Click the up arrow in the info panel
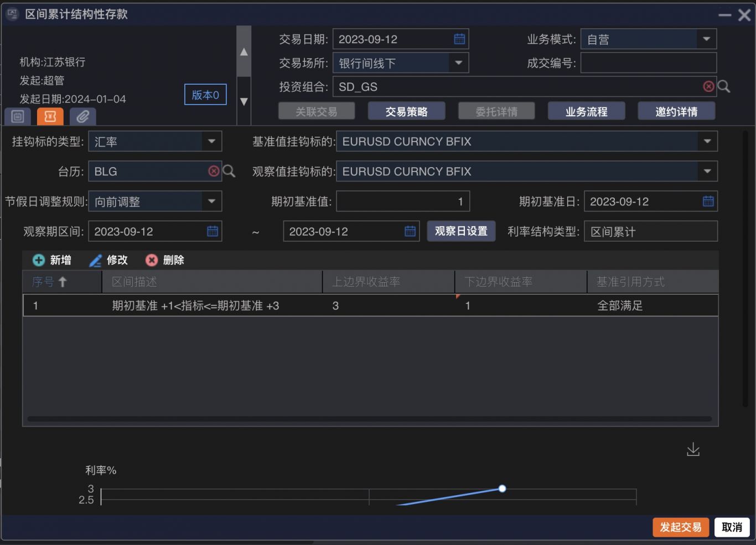756x545 pixels. [244, 52]
